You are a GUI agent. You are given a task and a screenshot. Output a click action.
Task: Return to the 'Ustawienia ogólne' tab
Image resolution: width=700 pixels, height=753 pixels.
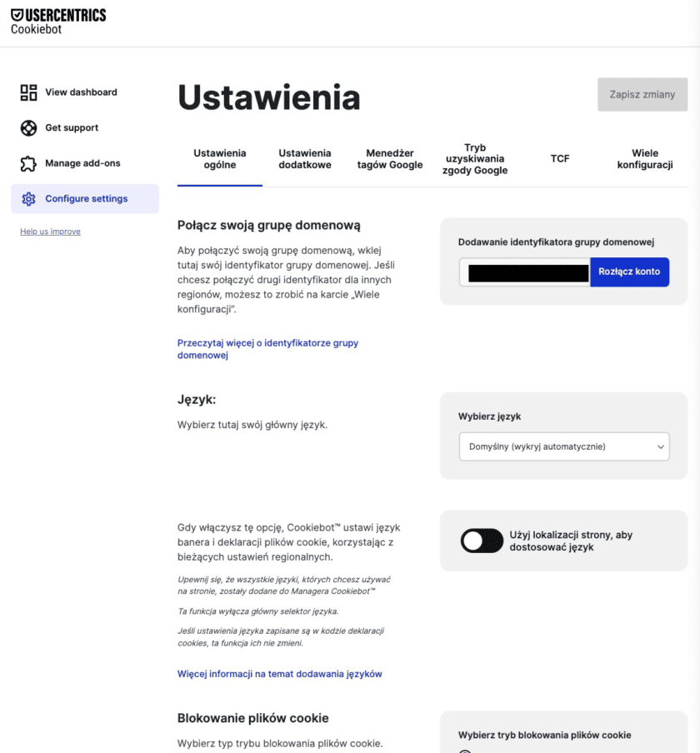coord(220,158)
